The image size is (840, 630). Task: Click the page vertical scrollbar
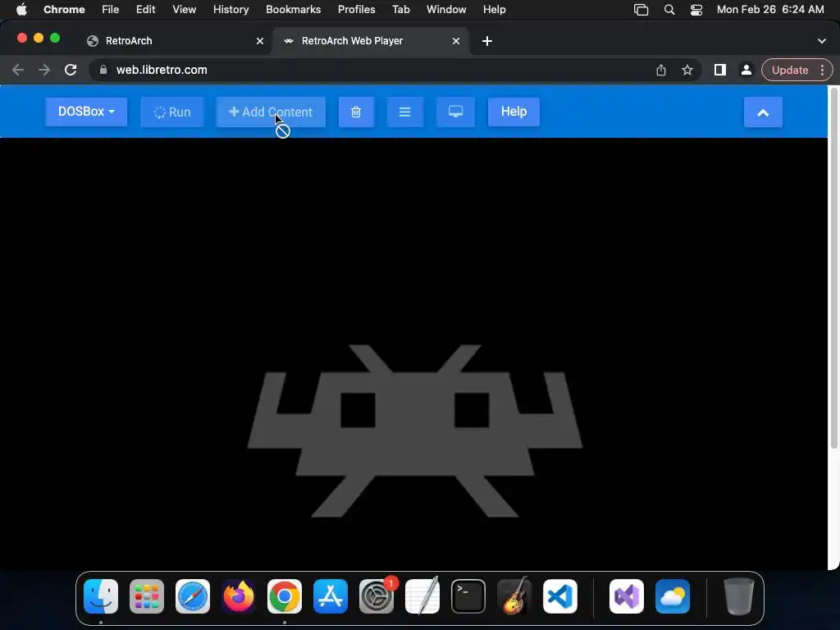[833, 268]
